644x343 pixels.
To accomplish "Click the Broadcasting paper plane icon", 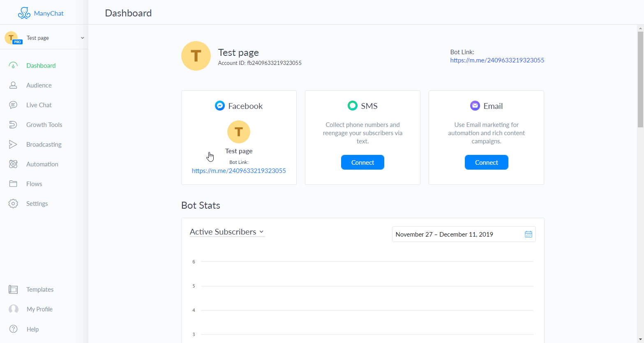I will point(13,145).
